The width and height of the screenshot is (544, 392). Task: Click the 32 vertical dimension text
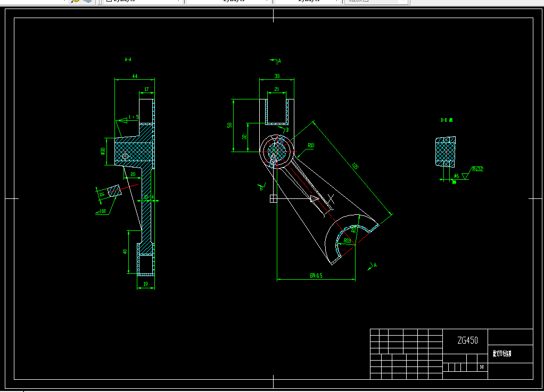tap(245, 137)
